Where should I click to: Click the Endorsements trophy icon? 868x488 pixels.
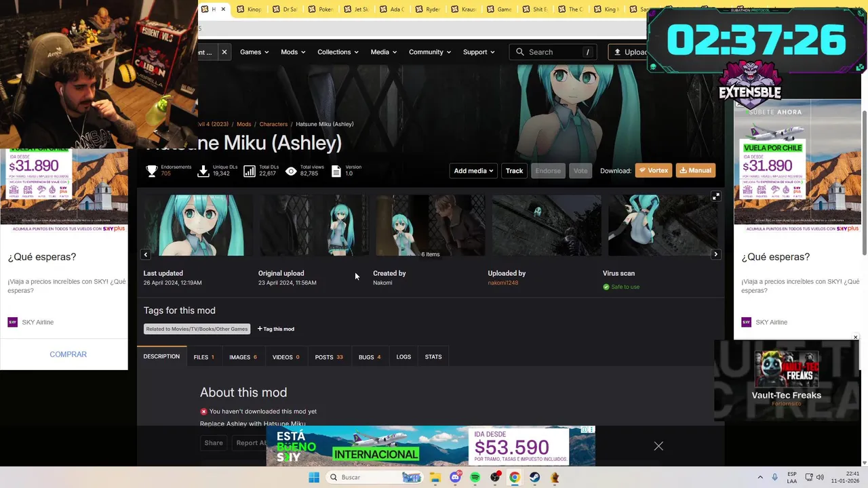pos(152,171)
